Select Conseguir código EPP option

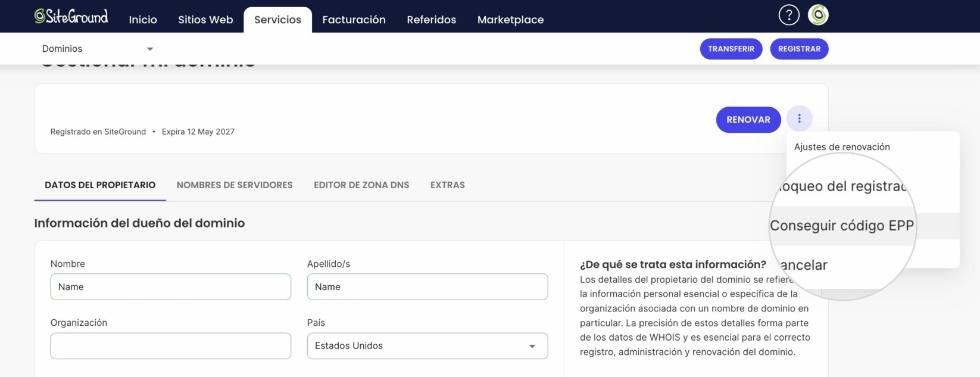coord(841,226)
